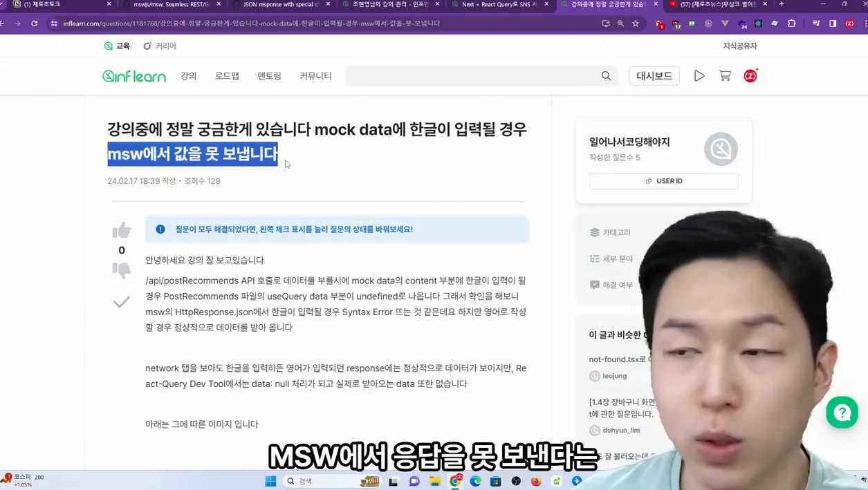Screen dimensions: 868x490
Task: Upvote the question with the thumbs-up icon
Action: pyautogui.click(x=122, y=231)
